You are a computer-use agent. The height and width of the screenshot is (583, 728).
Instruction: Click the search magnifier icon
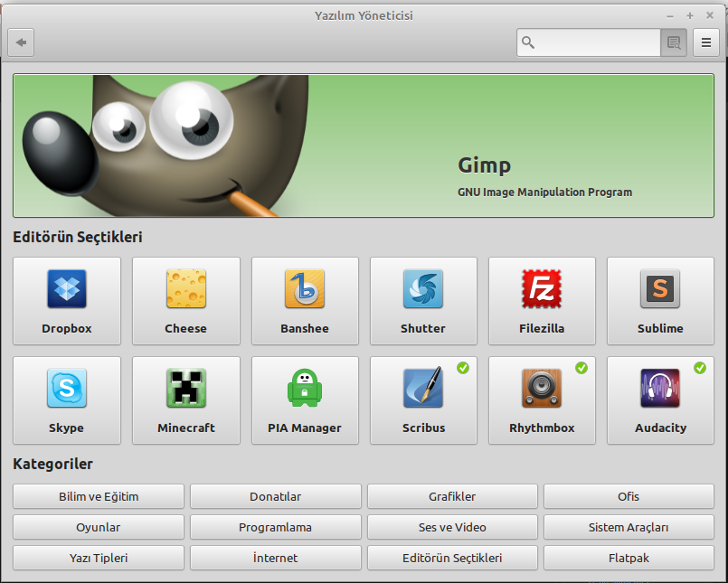pyautogui.click(x=528, y=42)
